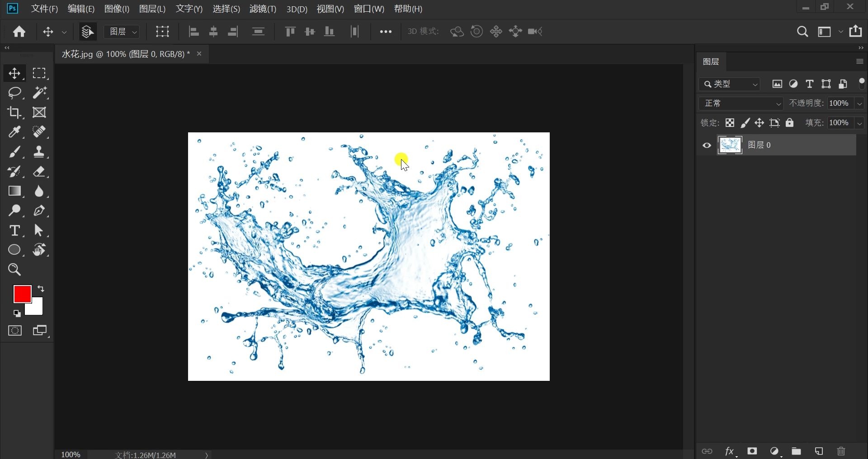Open the 滤镜(T) menu
The image size is (868, 459).
pyautogui.click(x=263, y=9)
